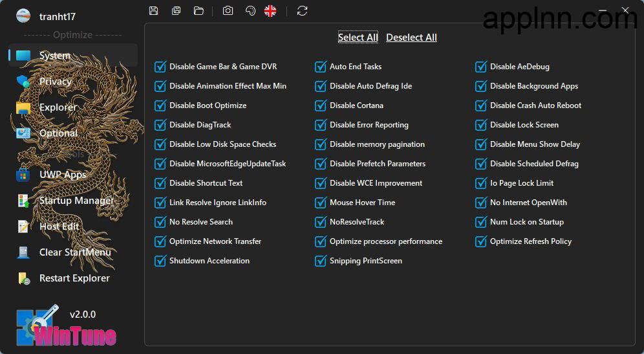Click Deselect All link
The width and height of the screenshot is (644, 354).
click(411, 38)
